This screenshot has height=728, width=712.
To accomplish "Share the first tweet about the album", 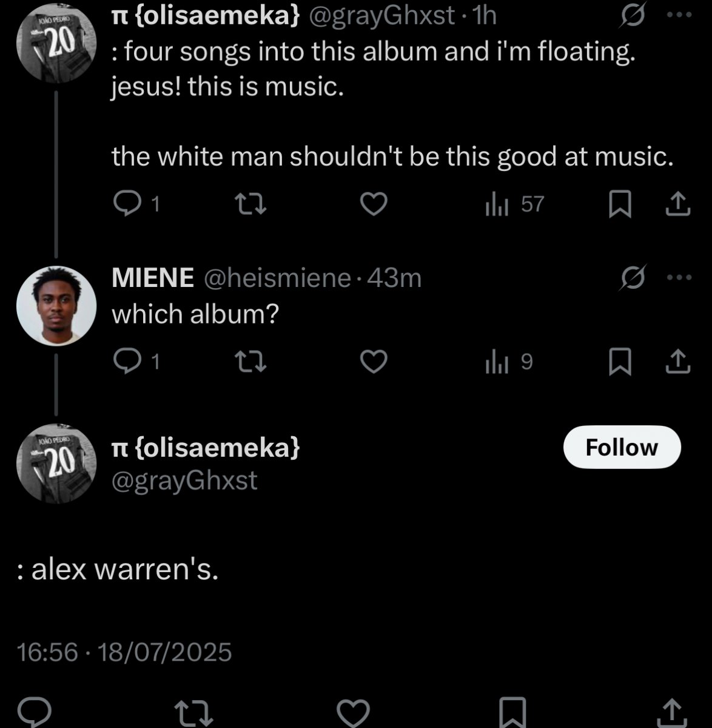I will (677, 205).
